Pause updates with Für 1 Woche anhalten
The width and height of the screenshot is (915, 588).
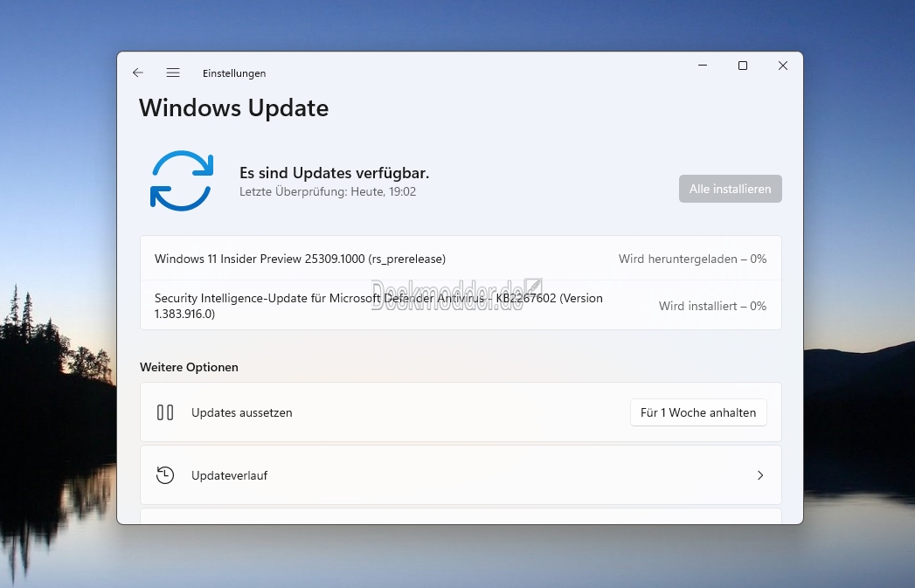[698, 412]
